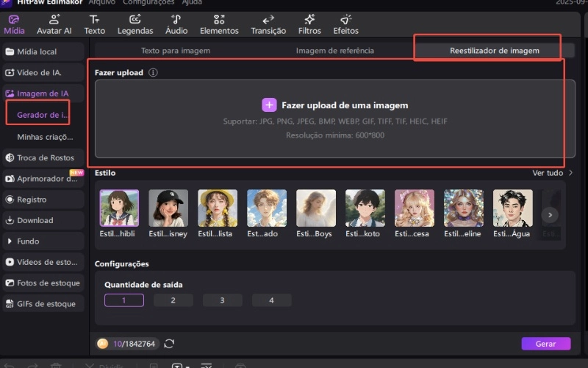Click the Gerar button
The image size is (588, 368).
tap(545, 344)
